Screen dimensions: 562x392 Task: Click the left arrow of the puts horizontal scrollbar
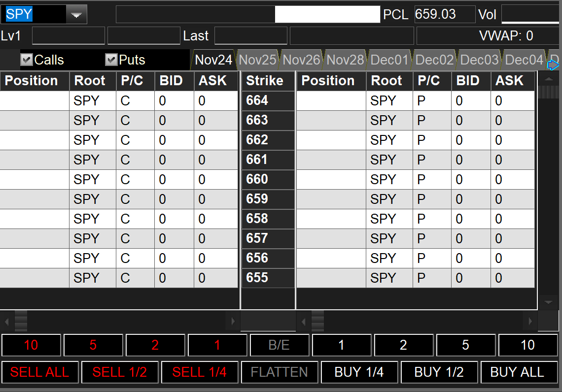click(x=304, y=322)
